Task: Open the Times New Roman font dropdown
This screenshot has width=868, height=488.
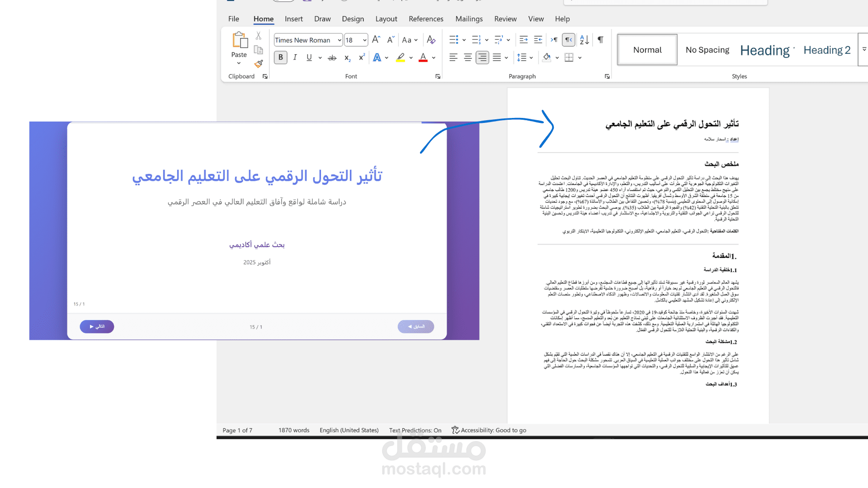Action: [x=340, y=40]
